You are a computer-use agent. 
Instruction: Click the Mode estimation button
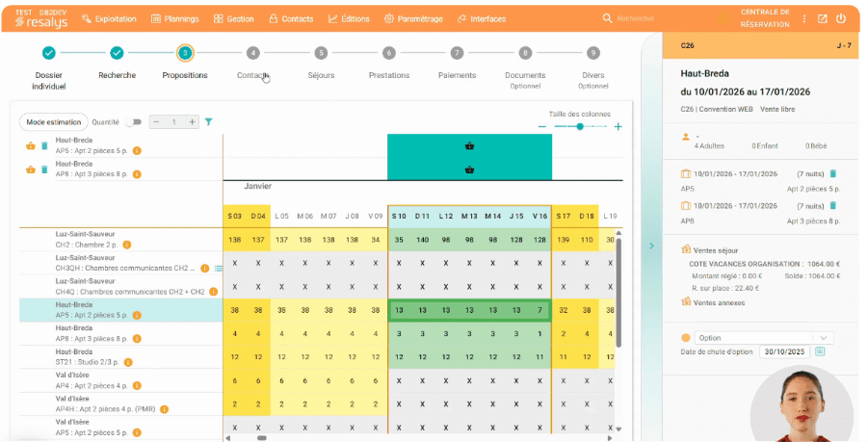coord(54,122)
